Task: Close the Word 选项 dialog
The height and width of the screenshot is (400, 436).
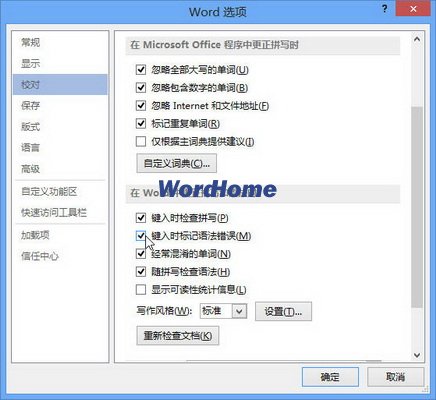Action: point(413,9)
